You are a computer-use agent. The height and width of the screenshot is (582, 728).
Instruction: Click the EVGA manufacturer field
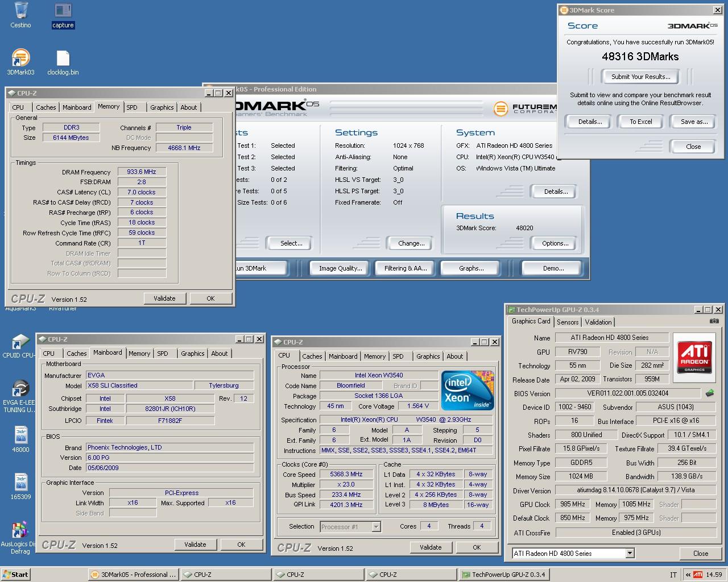169,375
